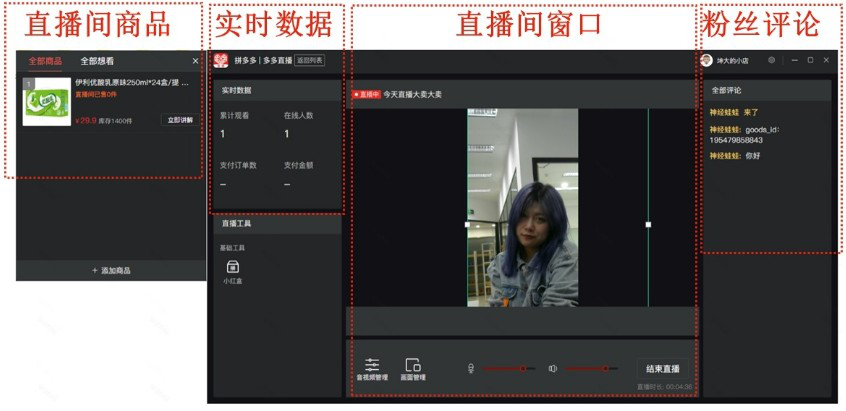Click the comment containing goods_id 195479858843
846x411 pixels.
tap(745, 135)
